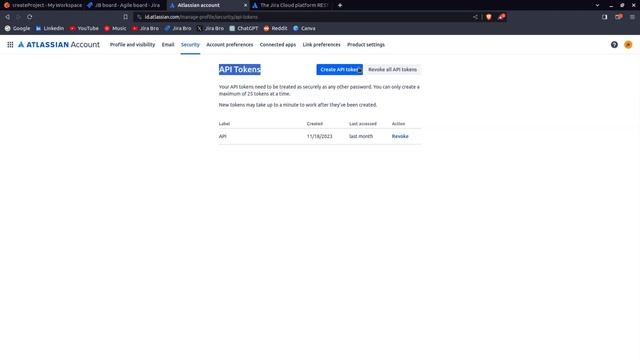
Task: Toggle the browser sidebar panel icon
Action: [604, 17]
